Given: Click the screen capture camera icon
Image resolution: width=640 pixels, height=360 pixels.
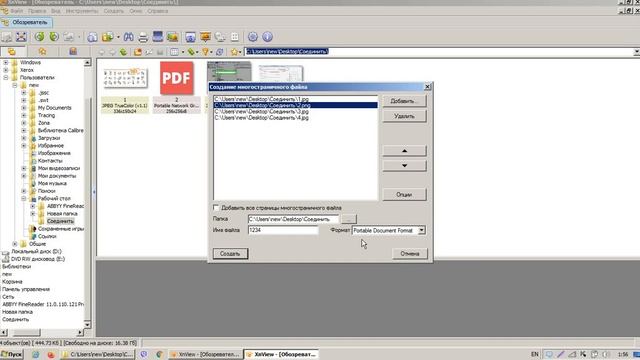Looking at the screenshot, I should pos(191,37).
